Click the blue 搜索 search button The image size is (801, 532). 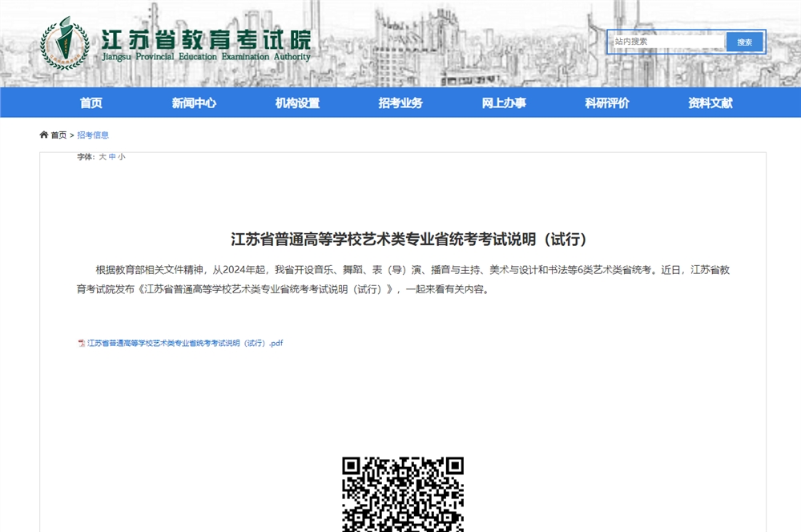(x=744, y=42)
